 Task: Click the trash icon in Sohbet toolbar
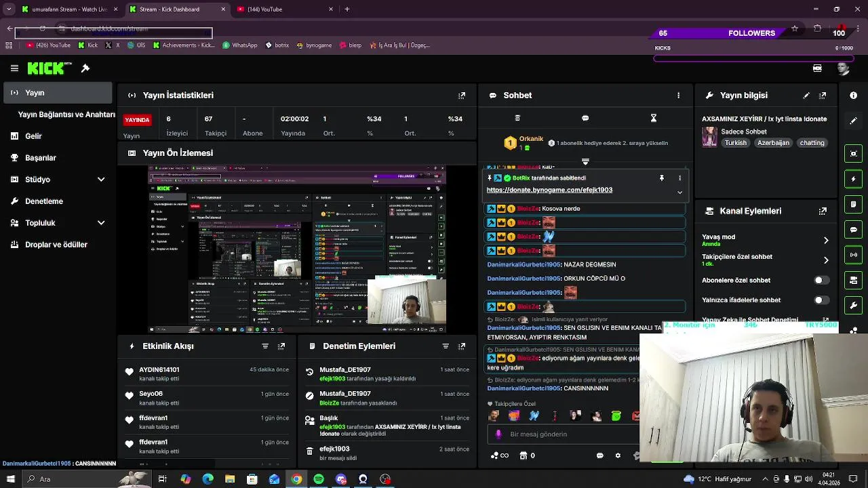click(x=517, y=118)
